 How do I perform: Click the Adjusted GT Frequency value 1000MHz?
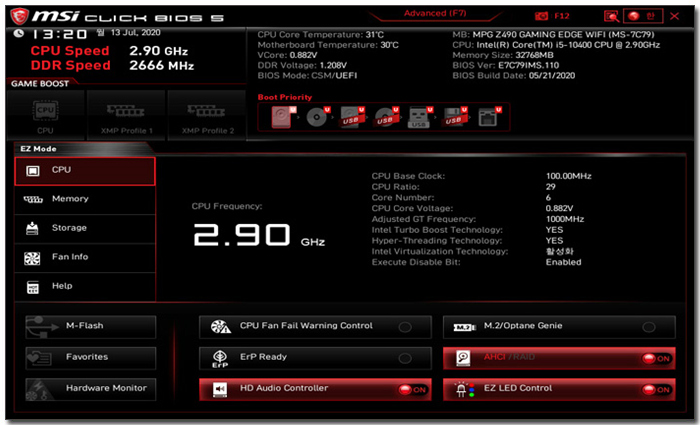click(565, 219)
